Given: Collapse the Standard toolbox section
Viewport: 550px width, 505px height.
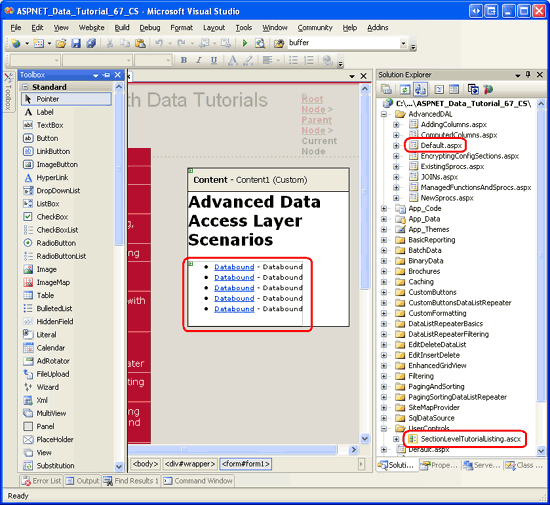Looking at the screenshot, I should (x=25, y=87).
